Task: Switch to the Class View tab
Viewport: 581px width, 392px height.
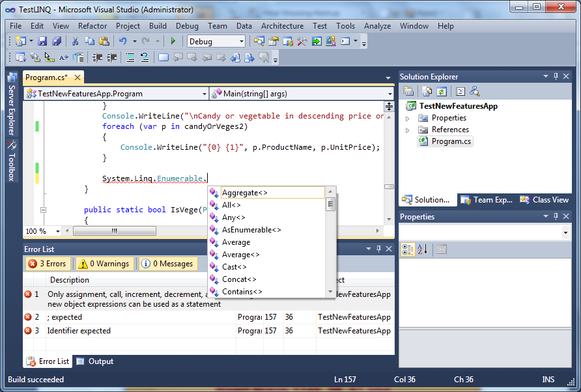Action: click(x=545, y=200)
